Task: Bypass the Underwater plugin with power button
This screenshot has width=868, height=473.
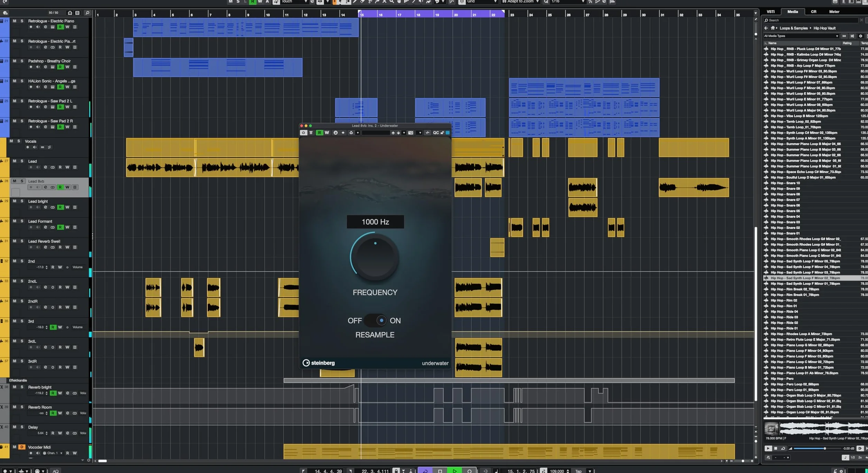Action: click(x=303, y=133)
